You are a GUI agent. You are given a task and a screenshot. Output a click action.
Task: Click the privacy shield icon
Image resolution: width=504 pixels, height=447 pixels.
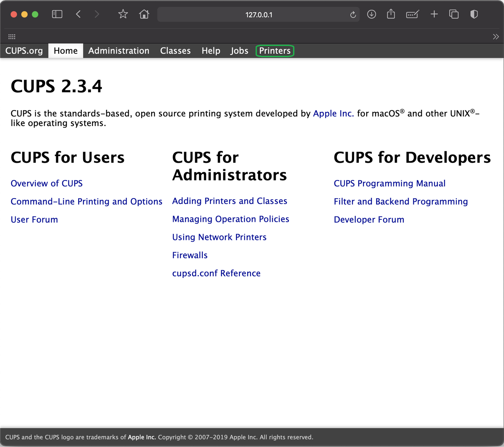pos(474,14)
